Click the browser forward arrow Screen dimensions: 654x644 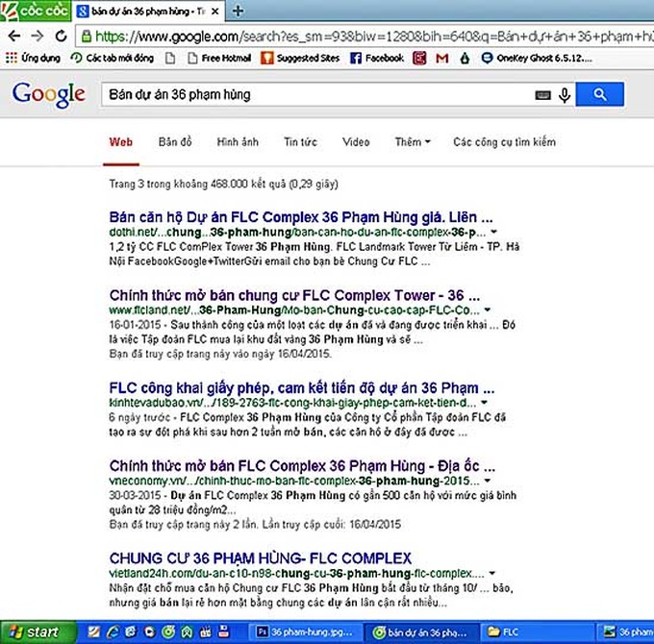click(38, 37)
